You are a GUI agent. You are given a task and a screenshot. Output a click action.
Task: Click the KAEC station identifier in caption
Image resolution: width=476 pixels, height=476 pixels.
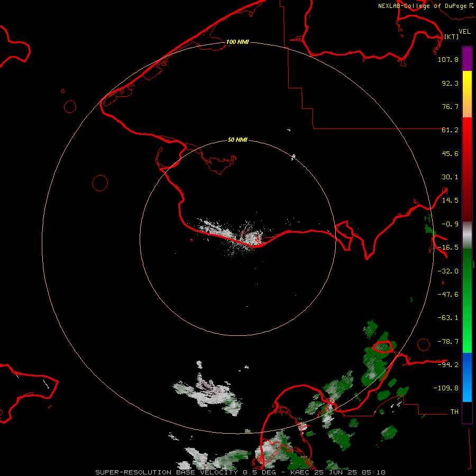tap(300, 472)
